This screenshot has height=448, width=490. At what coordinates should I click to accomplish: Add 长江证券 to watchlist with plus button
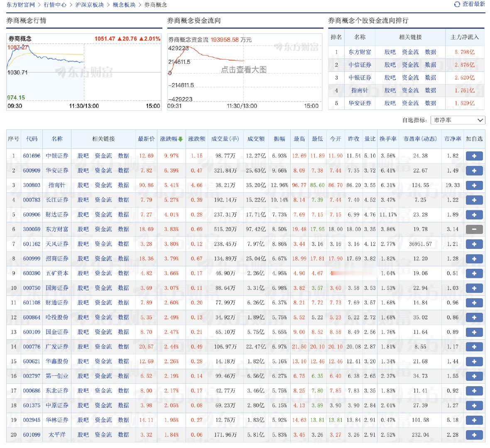click(x=474, y=200)
